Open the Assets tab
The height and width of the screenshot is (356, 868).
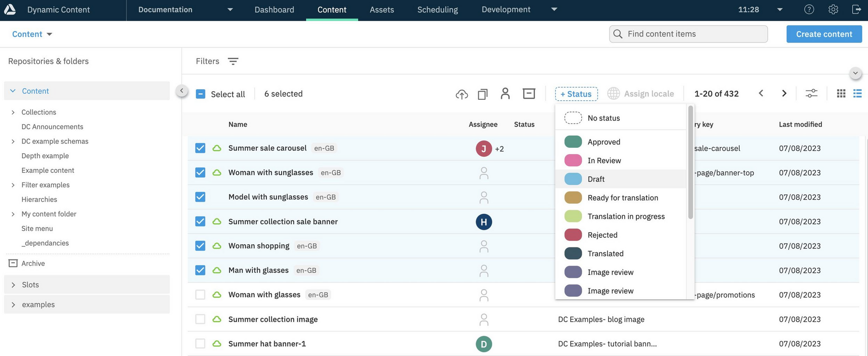pos(382,10)
